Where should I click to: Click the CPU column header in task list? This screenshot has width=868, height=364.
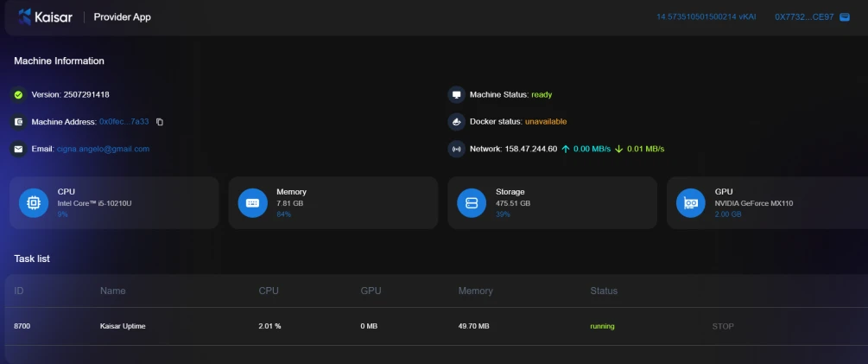pos(269,291)
